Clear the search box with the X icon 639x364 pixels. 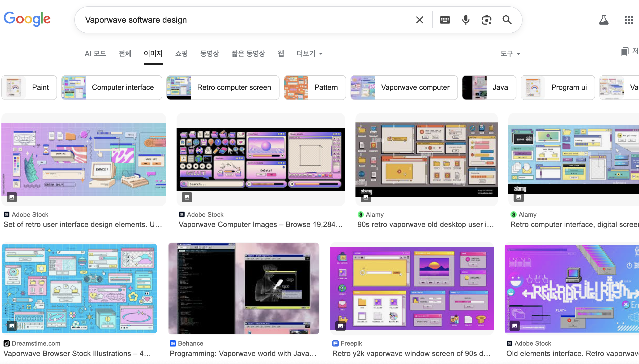coord(420,20)
